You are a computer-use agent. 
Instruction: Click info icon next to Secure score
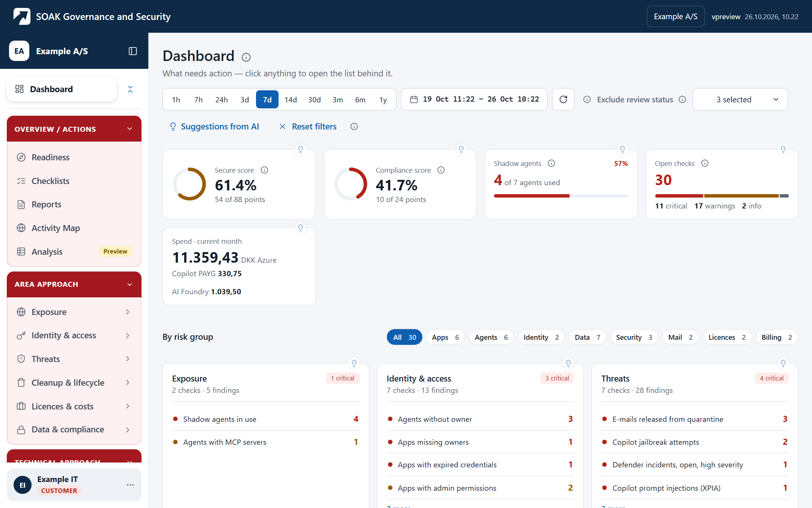coord(265,170)
